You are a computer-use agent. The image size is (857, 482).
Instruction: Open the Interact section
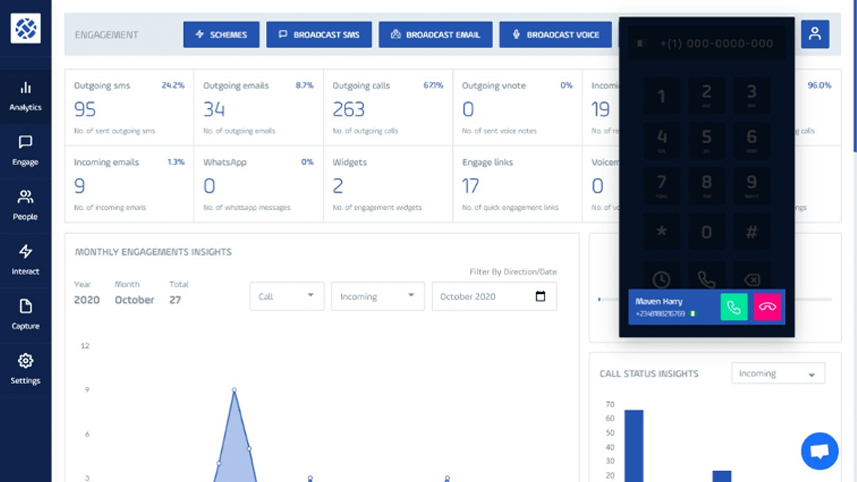pos(26,261)
